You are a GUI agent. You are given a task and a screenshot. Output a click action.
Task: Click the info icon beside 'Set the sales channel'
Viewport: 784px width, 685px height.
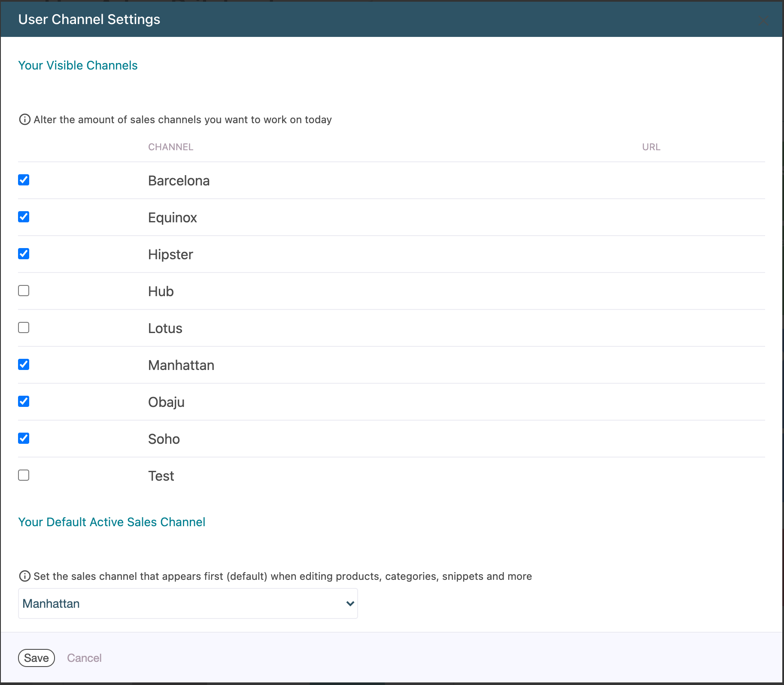(25, 576)
